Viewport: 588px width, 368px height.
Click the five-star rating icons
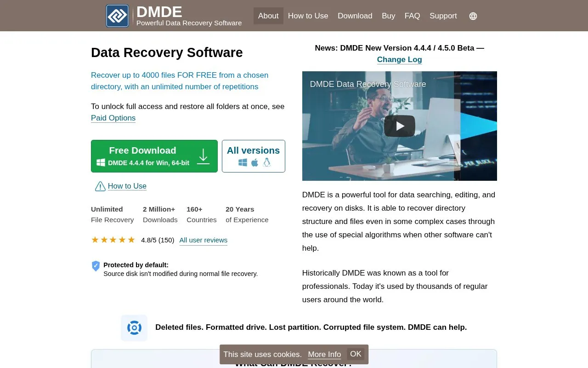click(x=113, y=240)
